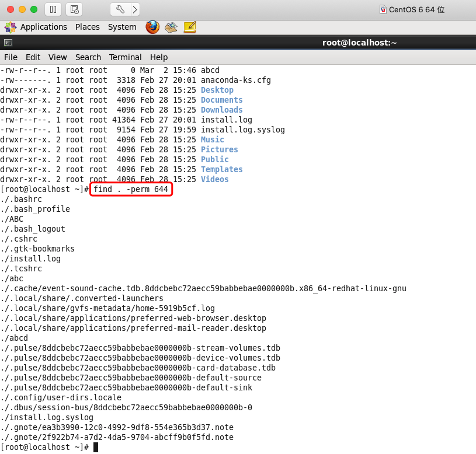Click install.log.syslog in the ls listing
Image resolution: width=476 pixels, height=454 pixels.
pos(242,130)
